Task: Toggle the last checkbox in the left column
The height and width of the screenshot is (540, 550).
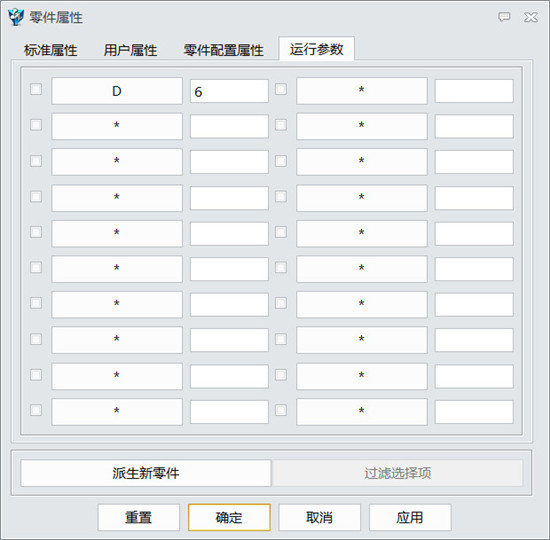Action: click(x=36, y=410)
